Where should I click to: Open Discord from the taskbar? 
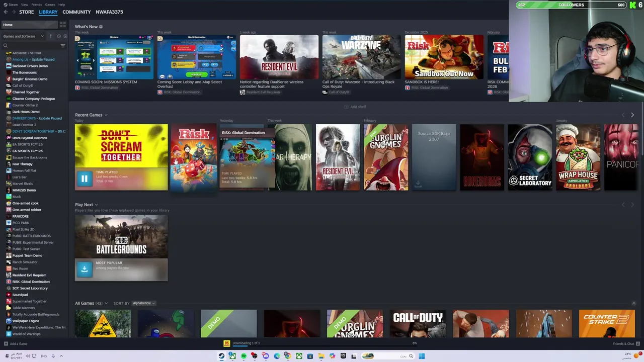265,356
